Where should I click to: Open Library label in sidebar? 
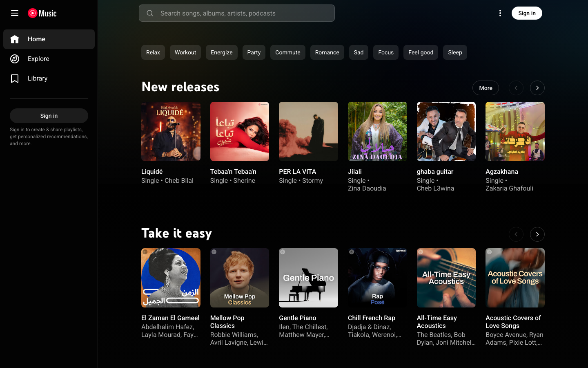pyautogui.click(x=38, y=79)
